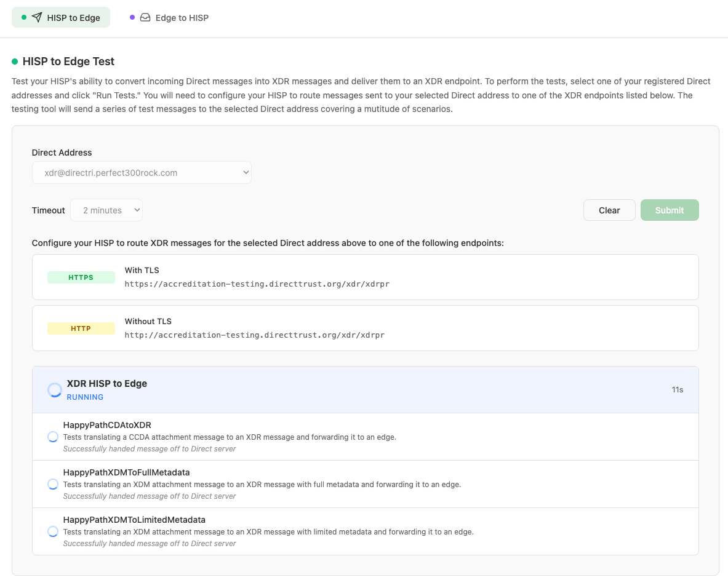Click the Submit button

coord(670,210)
